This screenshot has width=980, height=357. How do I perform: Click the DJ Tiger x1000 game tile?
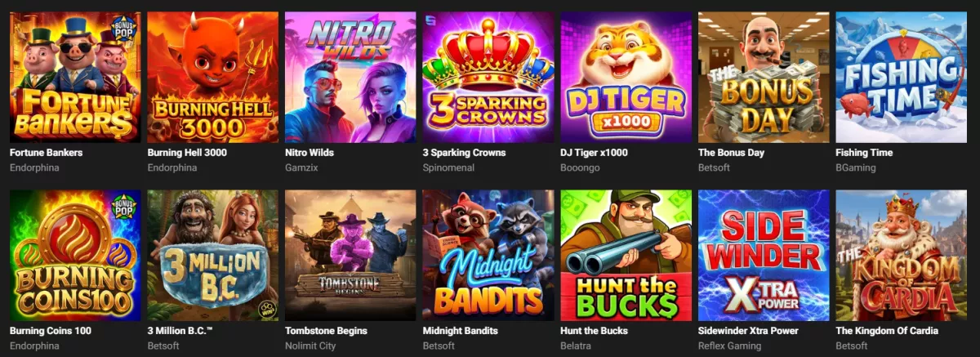pos(626,78)
